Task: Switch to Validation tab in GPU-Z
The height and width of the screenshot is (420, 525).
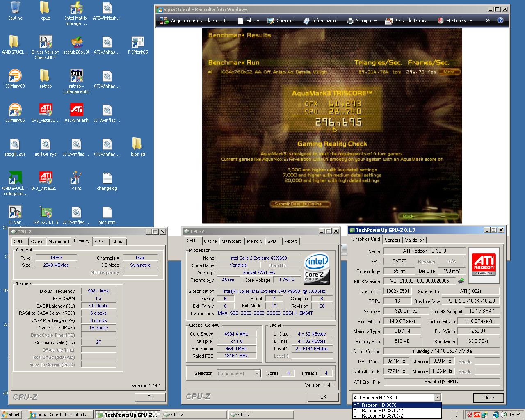Action: (x=415, y=240)
